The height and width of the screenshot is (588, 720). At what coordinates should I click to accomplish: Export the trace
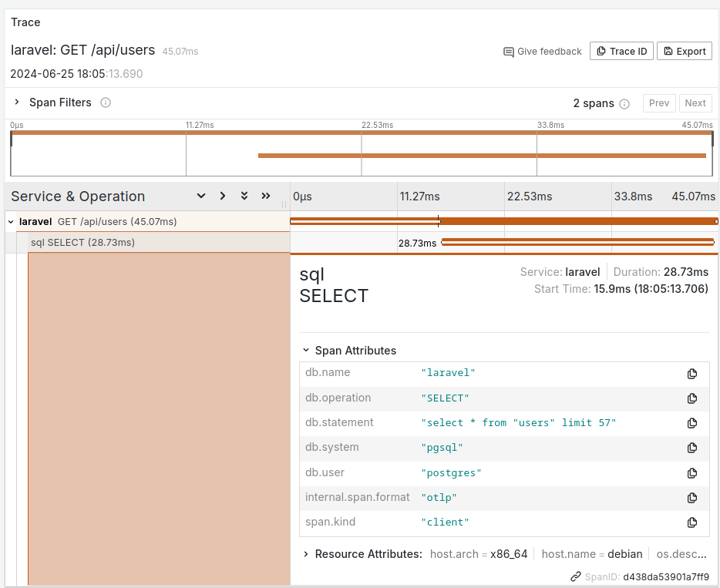pyautogui.click(x=685, y=51)
